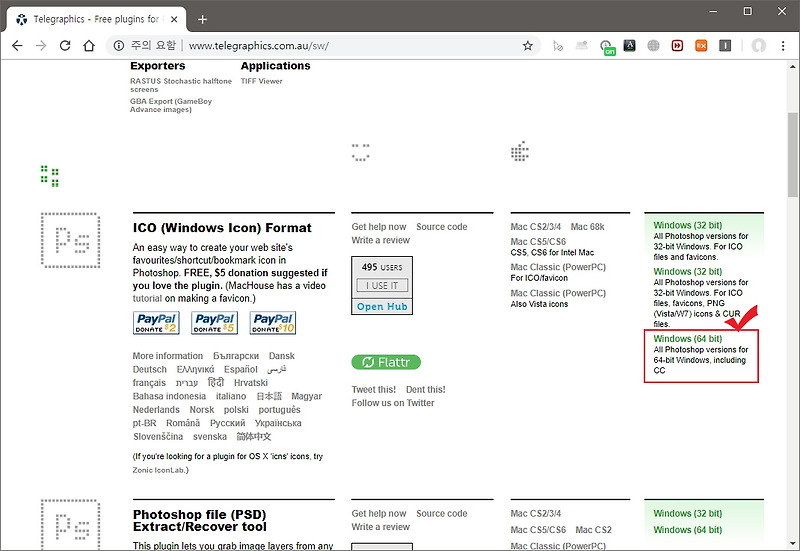Download Windows (64 bit) ICO plugin
Image resolution: width=800 pixels, height=551 pixels.
pyautogui.click(x=688, y=339)
